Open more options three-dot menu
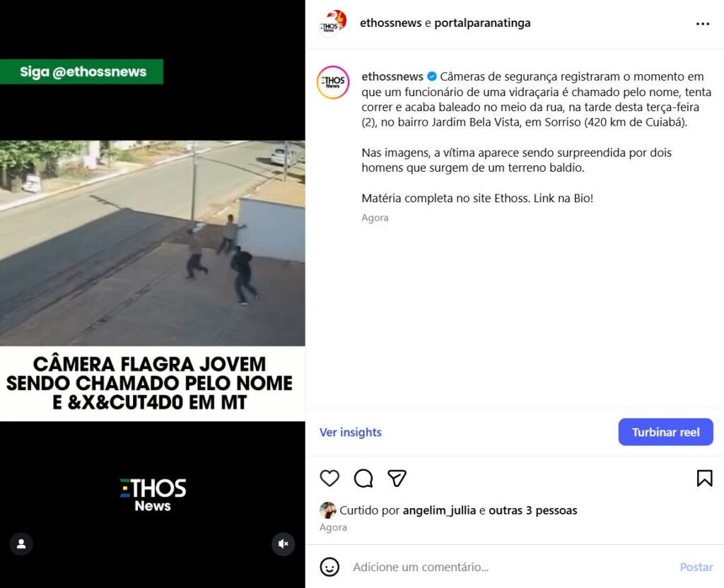 pyautogui.click(x=703, y=23)
